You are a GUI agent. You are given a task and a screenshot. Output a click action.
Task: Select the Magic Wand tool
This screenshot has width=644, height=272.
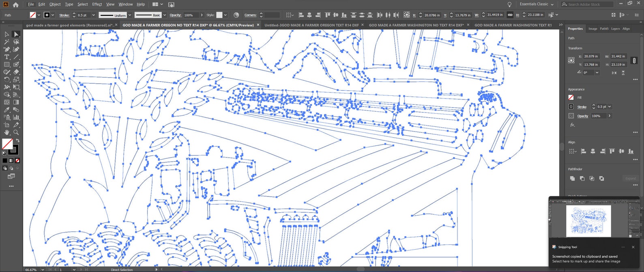pos(6,42)
